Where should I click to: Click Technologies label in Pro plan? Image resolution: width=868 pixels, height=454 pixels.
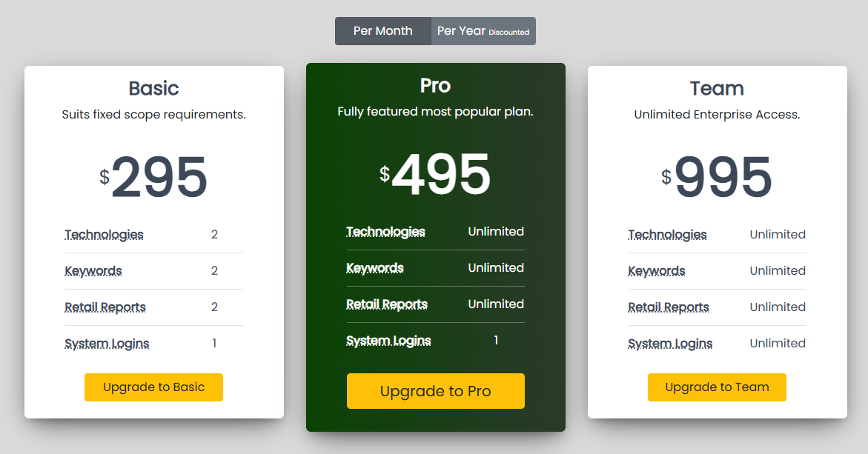(385, 232)
